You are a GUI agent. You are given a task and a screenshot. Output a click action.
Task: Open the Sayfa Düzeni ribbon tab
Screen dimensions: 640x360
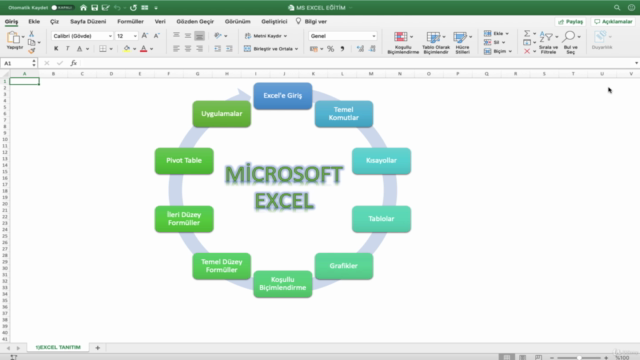click(x=88, y=21)
